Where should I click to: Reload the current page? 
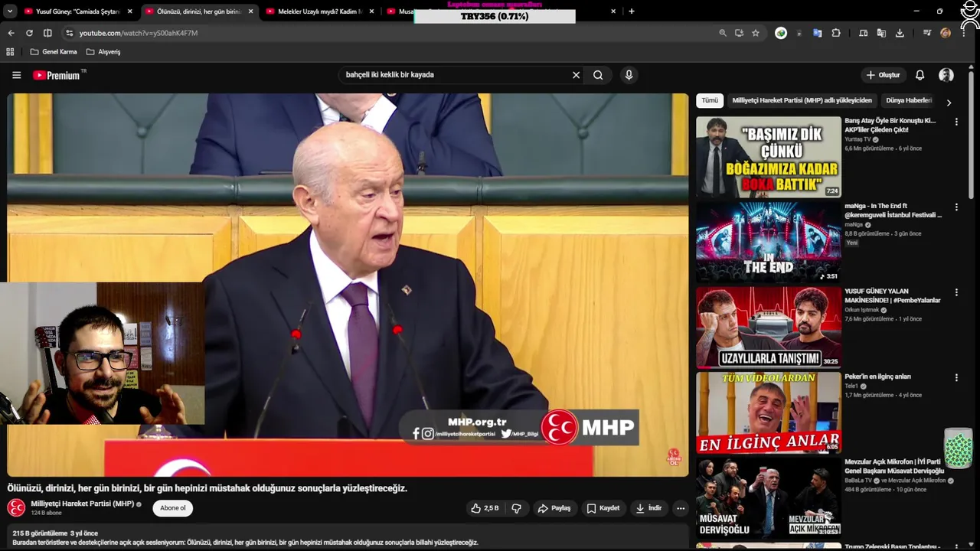29,33
